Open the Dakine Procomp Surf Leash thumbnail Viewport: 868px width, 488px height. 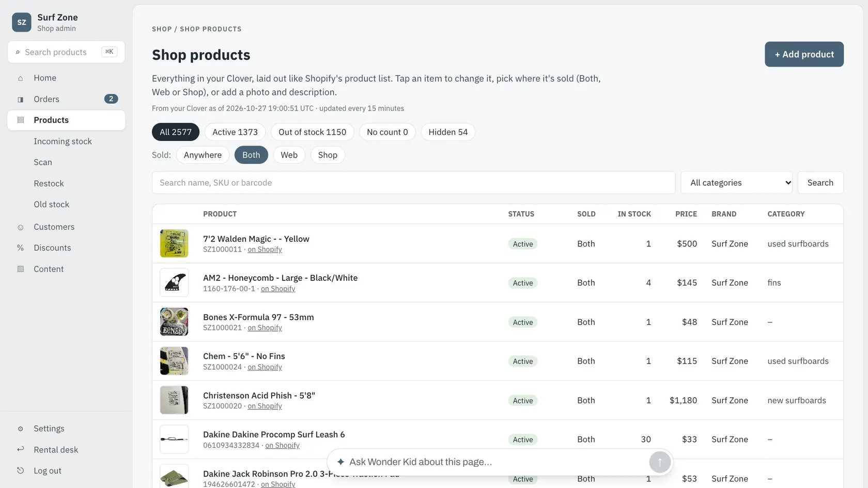174,439
